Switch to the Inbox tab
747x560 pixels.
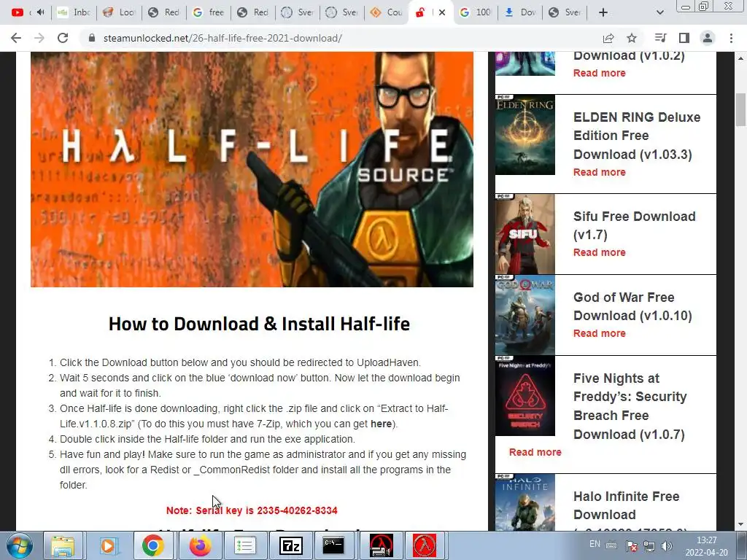74,12
